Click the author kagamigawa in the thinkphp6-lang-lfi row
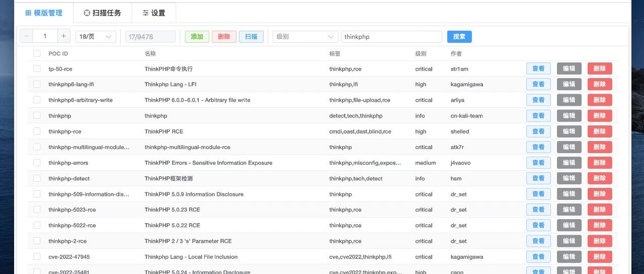This screenshot has width=644, height=274. [467, 84]
